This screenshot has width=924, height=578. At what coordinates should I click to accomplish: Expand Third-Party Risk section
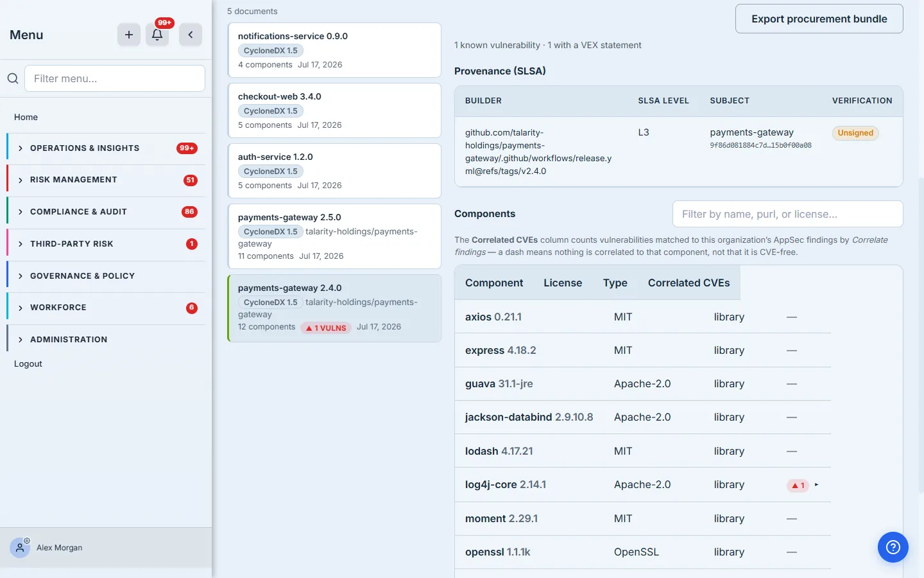click(x=107, y=244)
